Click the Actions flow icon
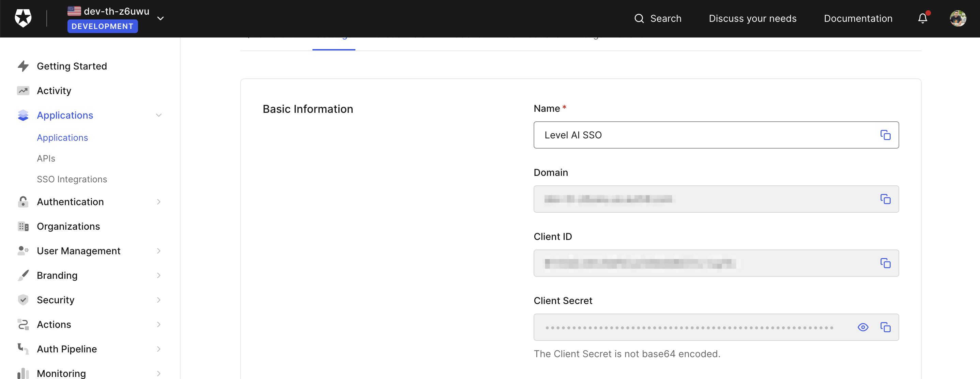The height and width of the screenshot is (379, 980). click(23, 324)
